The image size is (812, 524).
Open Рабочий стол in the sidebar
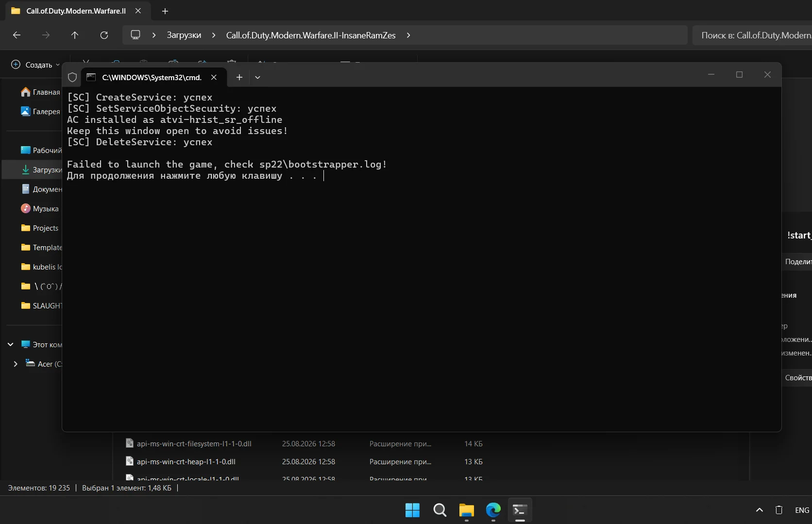click(x=41, y=150)
